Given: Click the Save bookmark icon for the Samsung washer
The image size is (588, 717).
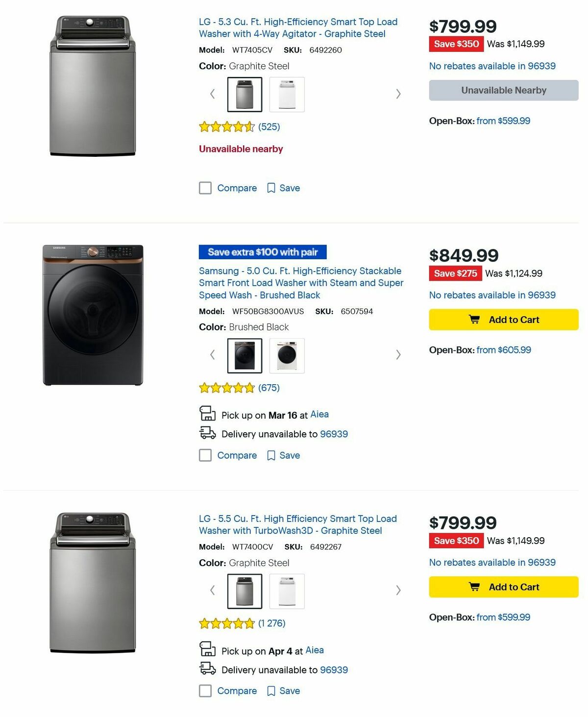Looking at the screenshot, I should point(270,455).
